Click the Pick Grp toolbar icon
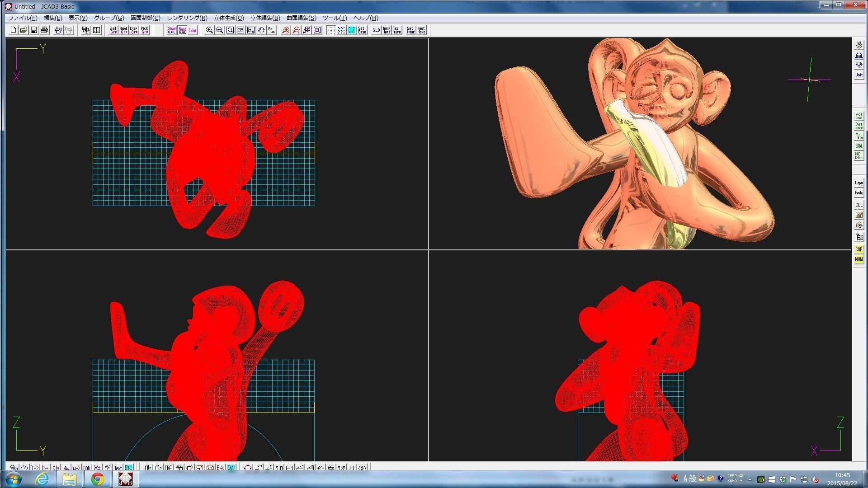Image resolution: width=868 pixels, height=488 pixels. coord(144,30)
